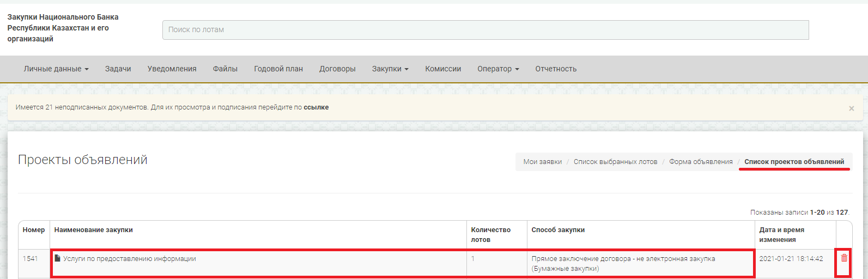Click the red trash delete icon
The height and width of the screenshot is (279, 868).
(x=844, y=258)
